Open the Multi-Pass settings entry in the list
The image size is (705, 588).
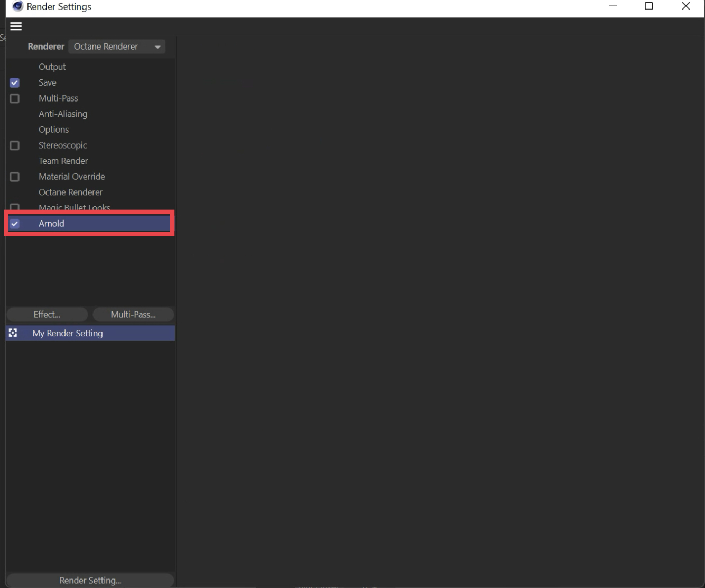click(x=58, y=98)
